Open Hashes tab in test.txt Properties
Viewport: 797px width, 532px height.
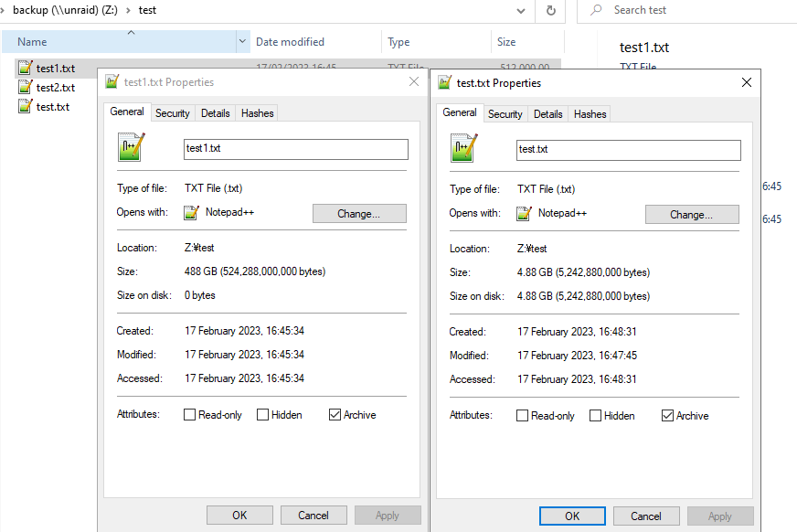pyautogui.click(x=590, y=114)
